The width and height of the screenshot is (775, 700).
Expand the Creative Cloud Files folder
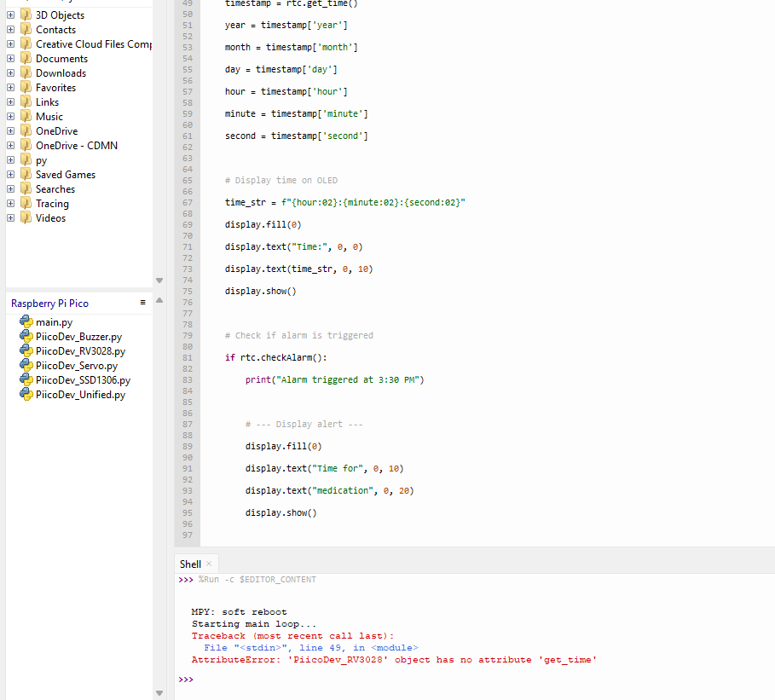pos(10,44)
